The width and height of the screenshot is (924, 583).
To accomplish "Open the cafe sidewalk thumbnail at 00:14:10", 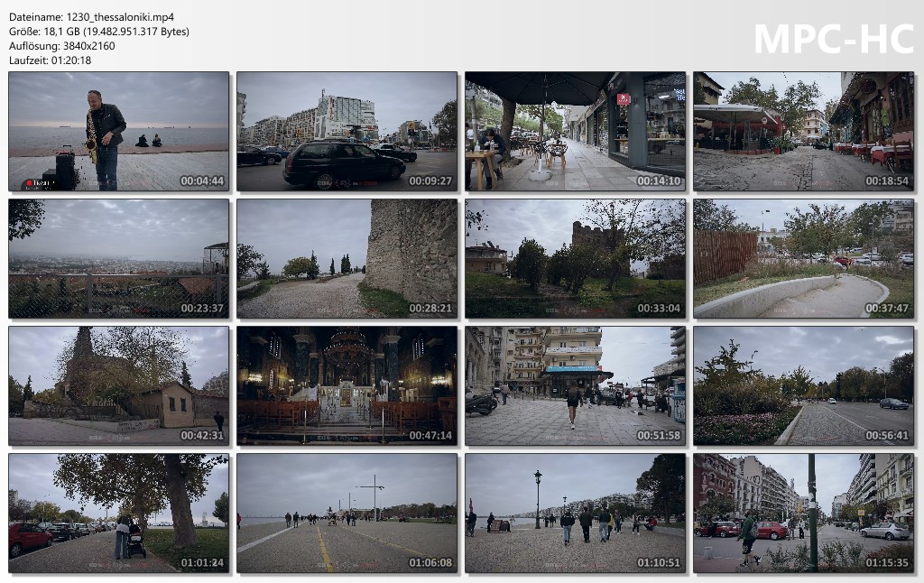I will pos(575,132).
